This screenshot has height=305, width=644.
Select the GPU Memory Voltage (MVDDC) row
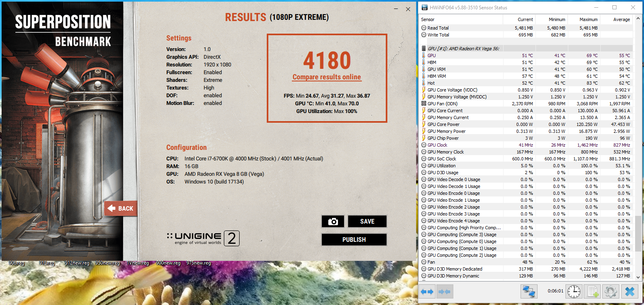526,97
